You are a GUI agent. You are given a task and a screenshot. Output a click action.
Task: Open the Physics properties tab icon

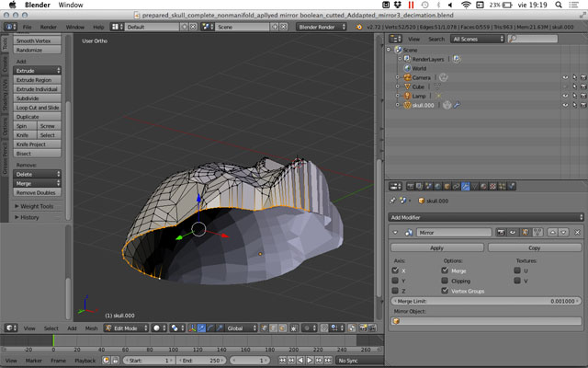[x=511, y=186]
